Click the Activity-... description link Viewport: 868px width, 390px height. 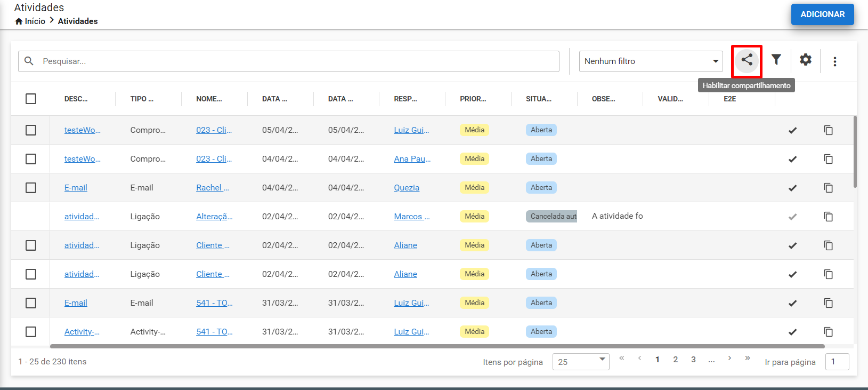pos(82,332)
